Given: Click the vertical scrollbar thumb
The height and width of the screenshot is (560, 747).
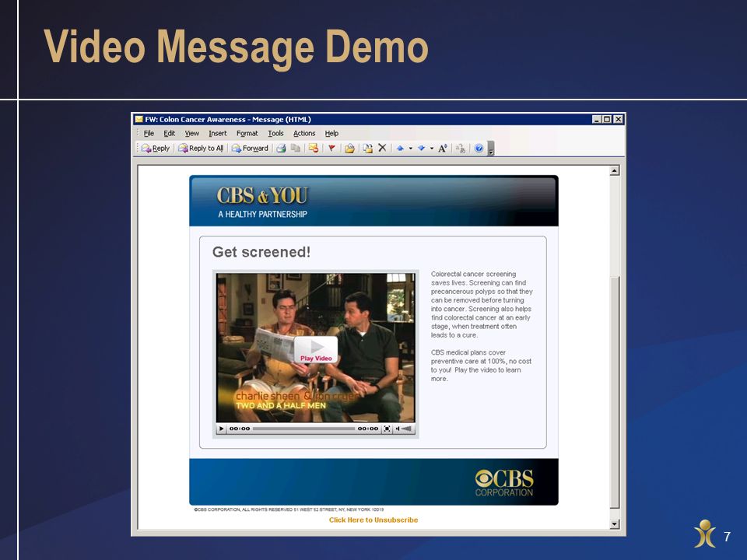Looking at the screenshot, I should pos(615,392).
